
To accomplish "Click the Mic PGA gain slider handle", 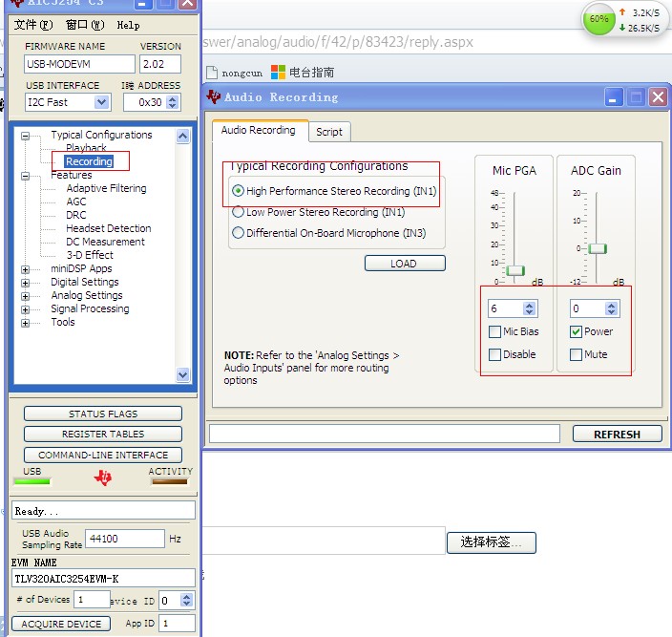I will coord(515,270).
